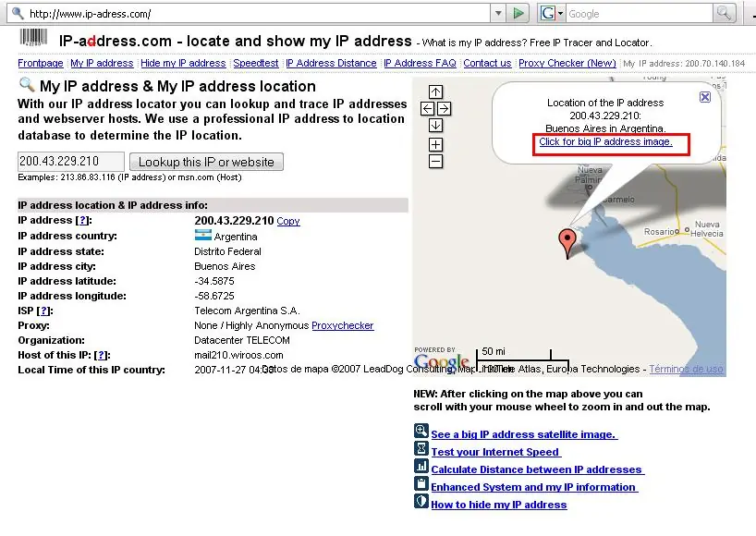Viewport: 756px width, 536px height.
Task: Open Hide my IP address navigation link
Action: pyautogui.click(x=183, y=63)
